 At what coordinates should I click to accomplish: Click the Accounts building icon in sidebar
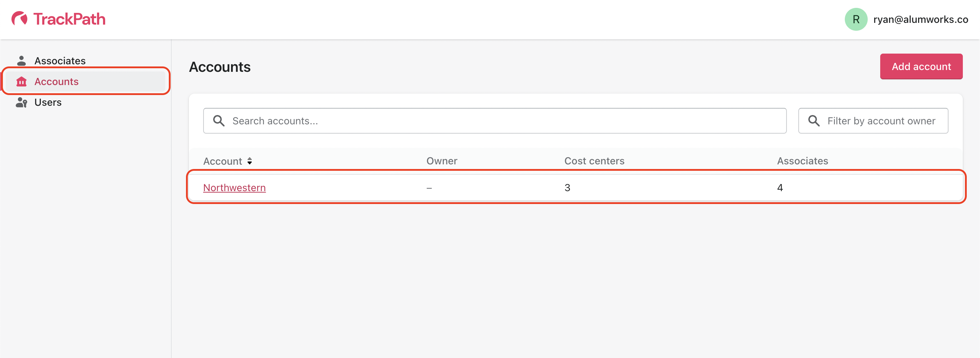click(21, 81)
